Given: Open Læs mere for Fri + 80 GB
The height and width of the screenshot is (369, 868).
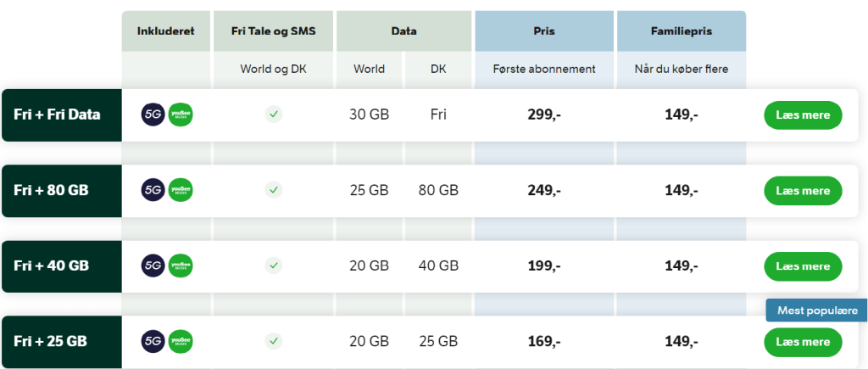Looking at the screenshot, I should pyautogui.click(x=803, y=190).
